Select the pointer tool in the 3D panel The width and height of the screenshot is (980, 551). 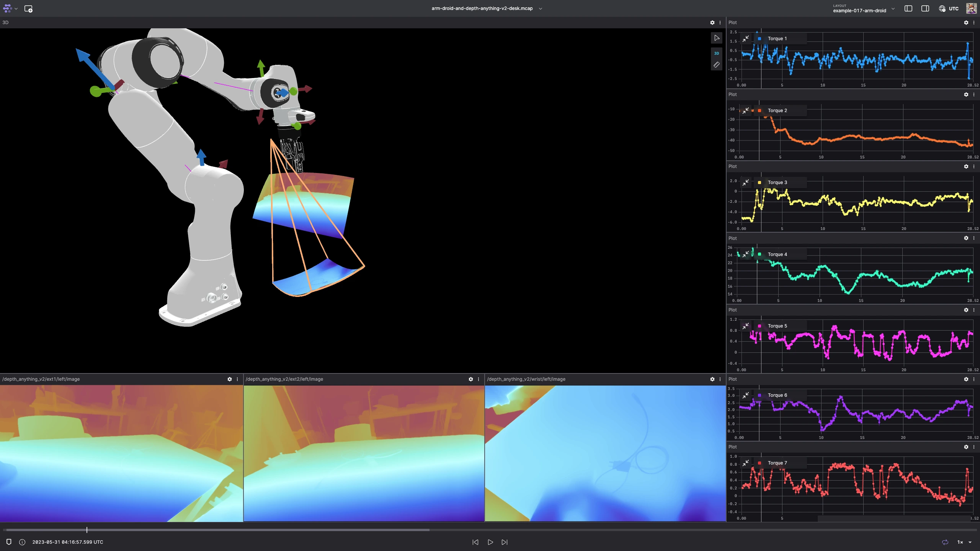tap(717, 37)
